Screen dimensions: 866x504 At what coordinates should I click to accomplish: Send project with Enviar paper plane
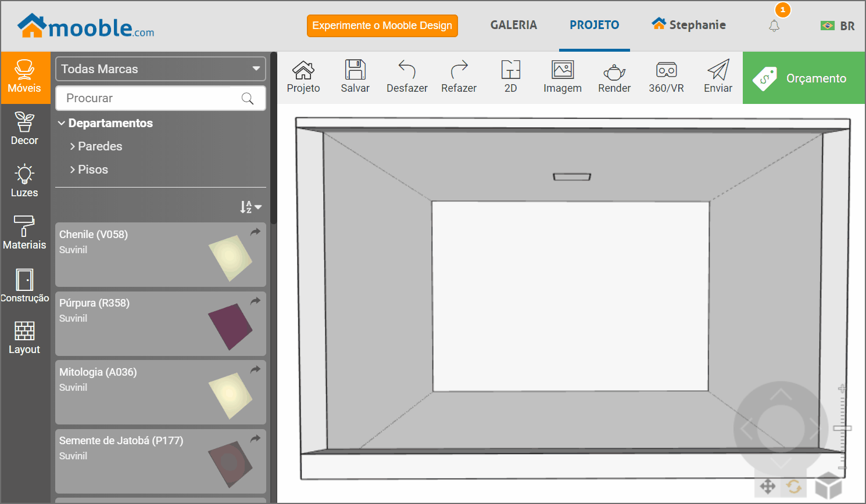pyautogui.click(x=718, y=77)
